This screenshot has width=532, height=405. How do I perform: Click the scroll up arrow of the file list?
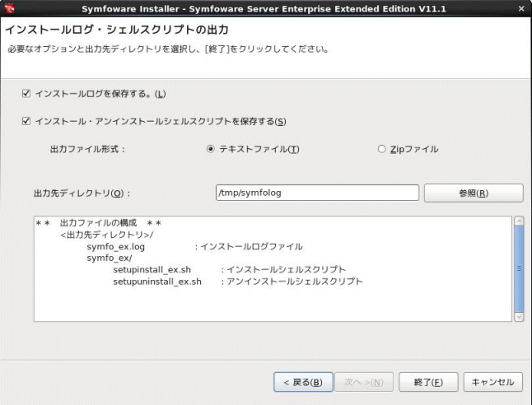point(519,221)
